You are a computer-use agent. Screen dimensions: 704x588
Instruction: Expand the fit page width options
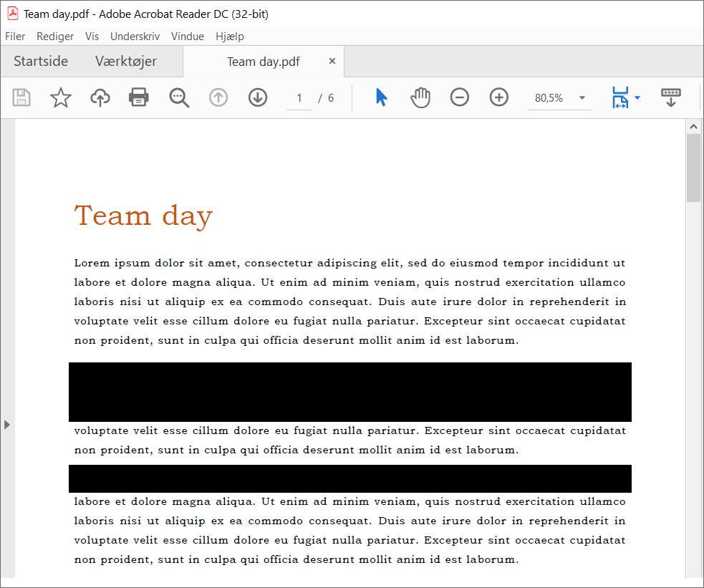[637, 97]
